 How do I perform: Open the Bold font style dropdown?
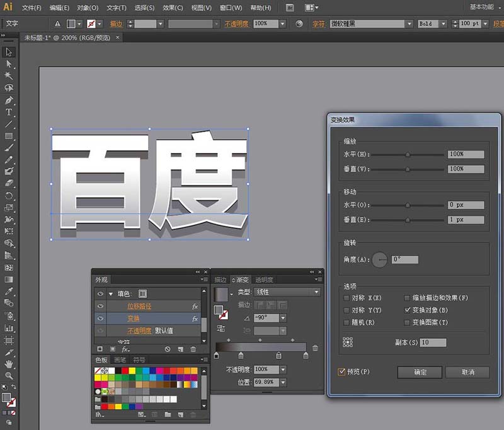click(444, 24)
